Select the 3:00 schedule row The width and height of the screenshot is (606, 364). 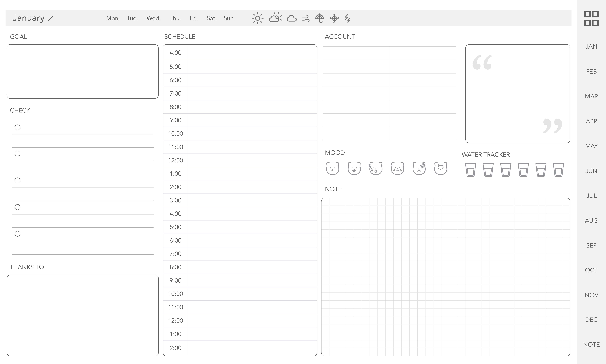click(x=240, y=200)
